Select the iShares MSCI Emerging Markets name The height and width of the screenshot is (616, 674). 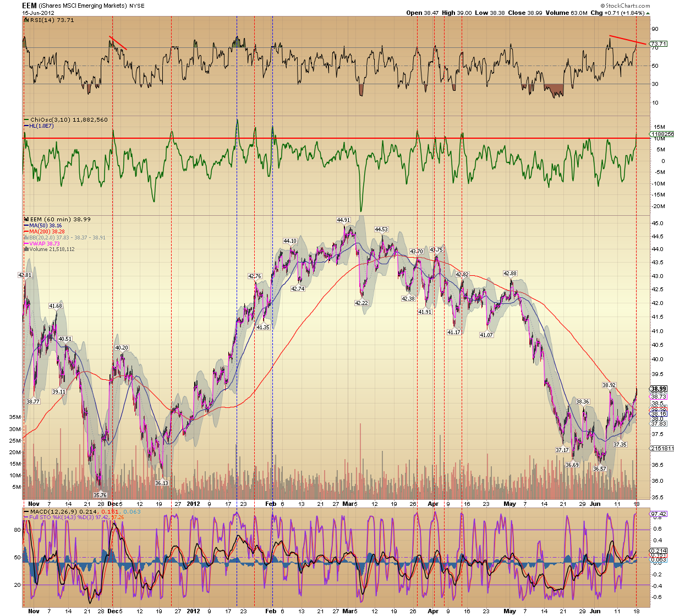click(x=83, y=6)
